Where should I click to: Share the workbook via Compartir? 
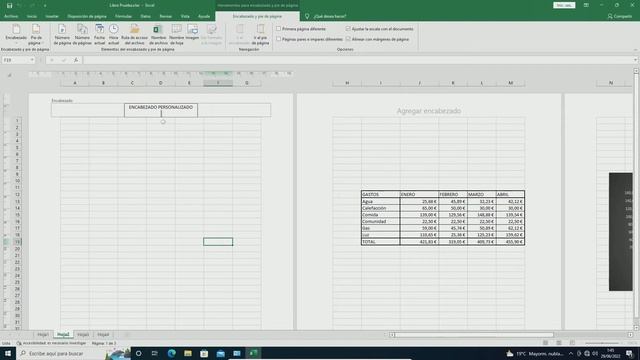pyautogui.click(x=619, y=16)
